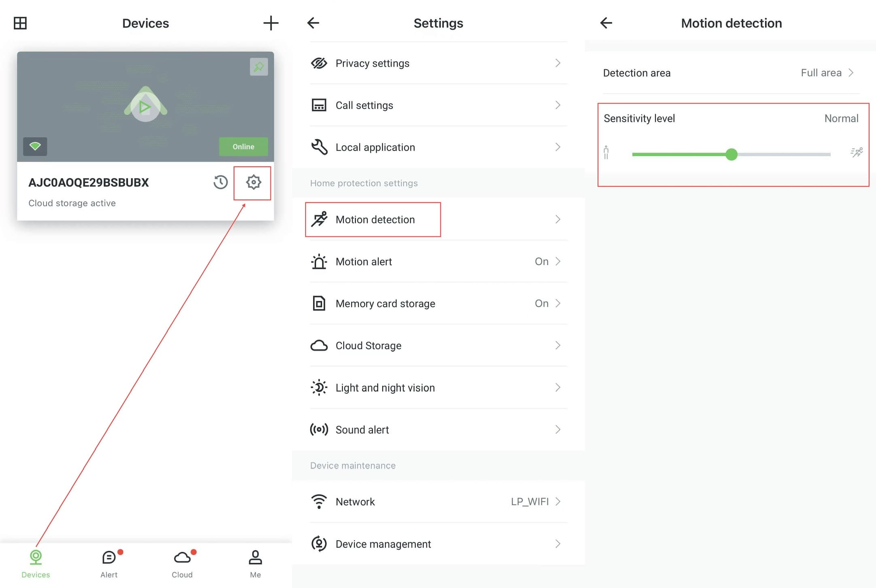Switch to the Cloud tab

coord(182,564)
